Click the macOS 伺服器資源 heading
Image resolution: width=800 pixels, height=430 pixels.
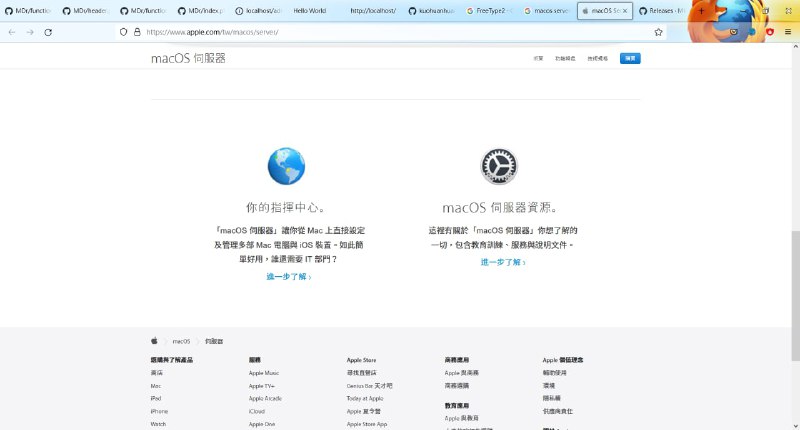pos(499,208)
